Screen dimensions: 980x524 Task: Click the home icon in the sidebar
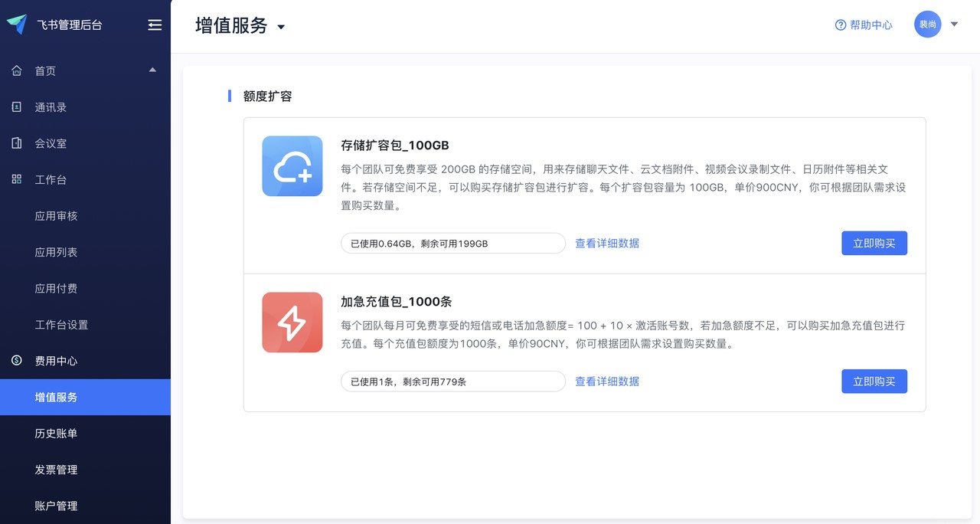(16, 70)
